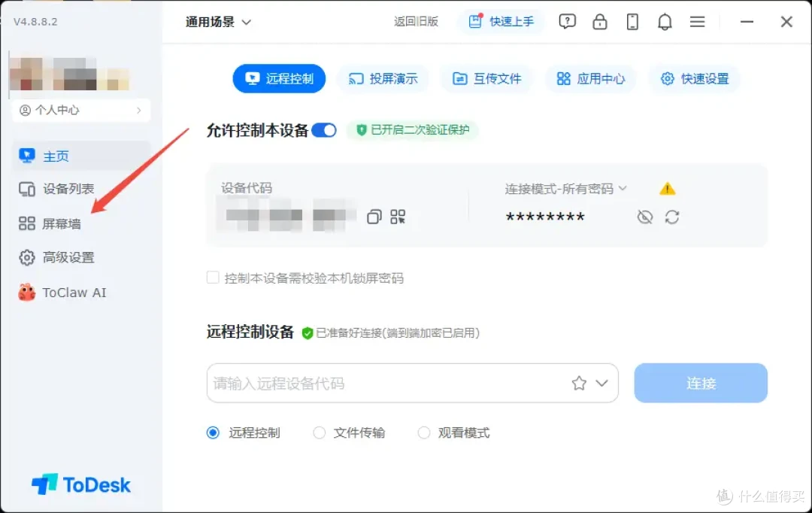The width and height of the screenshot is (812, 513).
Task: Click the favorites star icon
Action: pyautogui.click(x=579, y=383)
